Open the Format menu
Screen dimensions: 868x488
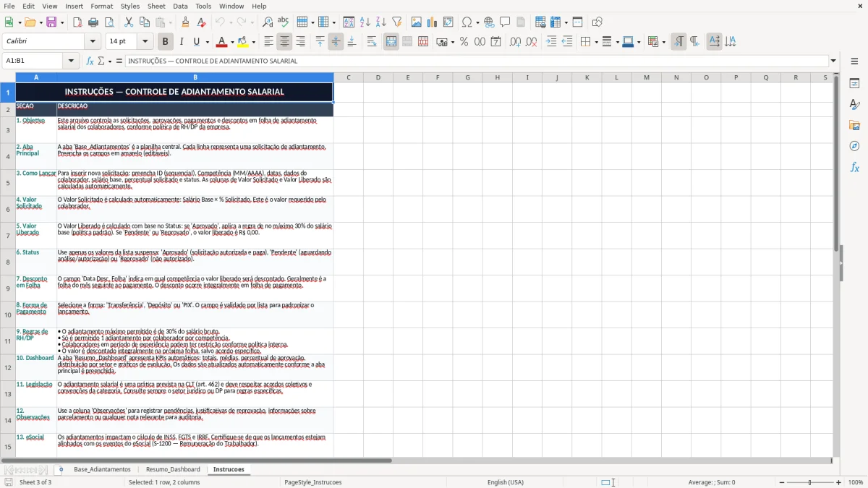pos(101,6)
